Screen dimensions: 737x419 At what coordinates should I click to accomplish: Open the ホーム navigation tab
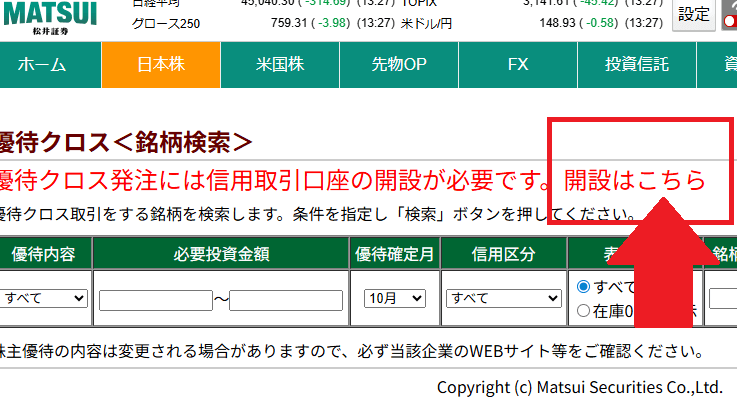pyautogui.click(x=42, y=65)
